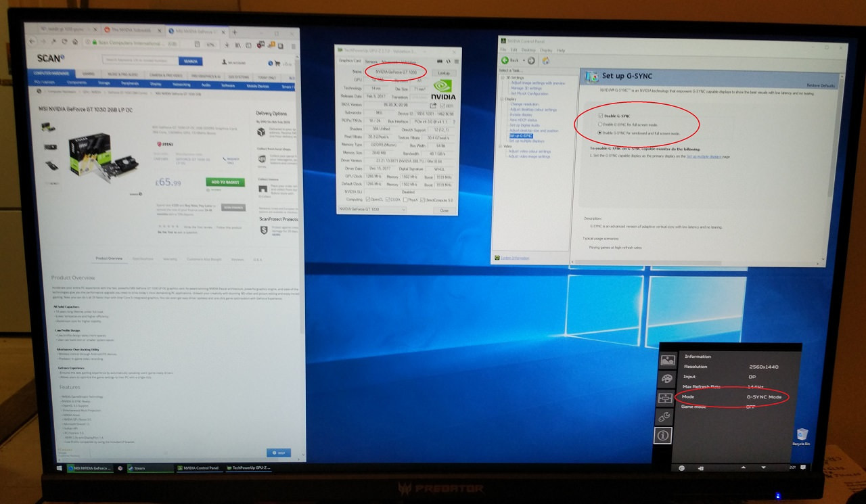
Task: Click the Close button in GPU-Z
Action: 445,210
